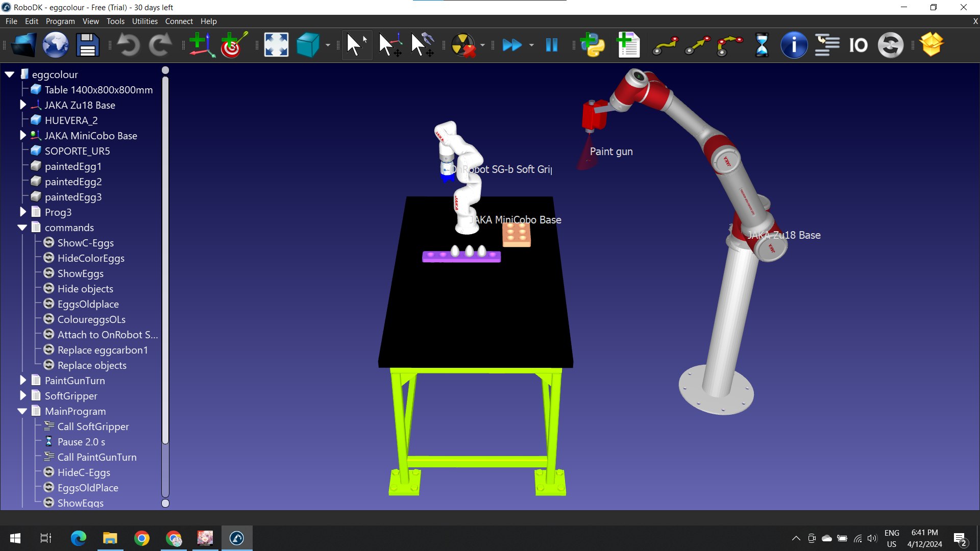980x551 pixels.
Task: Activate the move reference frames tool
Action: (x=390, y=45)
